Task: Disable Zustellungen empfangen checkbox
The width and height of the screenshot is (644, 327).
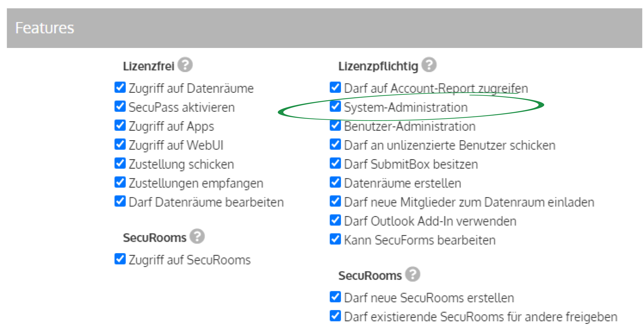Action: (120, 183)
